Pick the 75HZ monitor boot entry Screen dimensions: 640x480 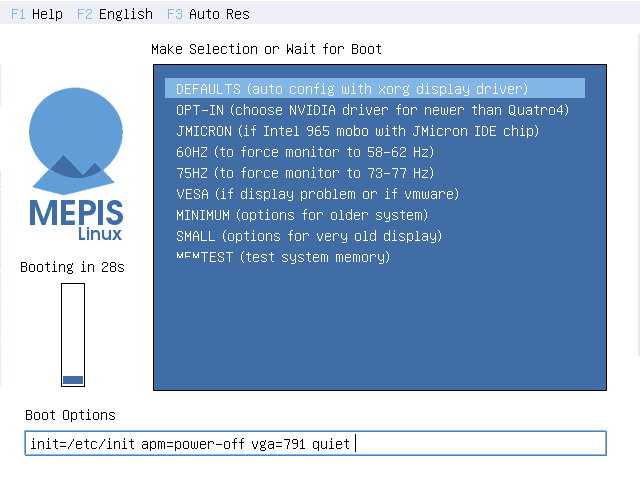305,173
